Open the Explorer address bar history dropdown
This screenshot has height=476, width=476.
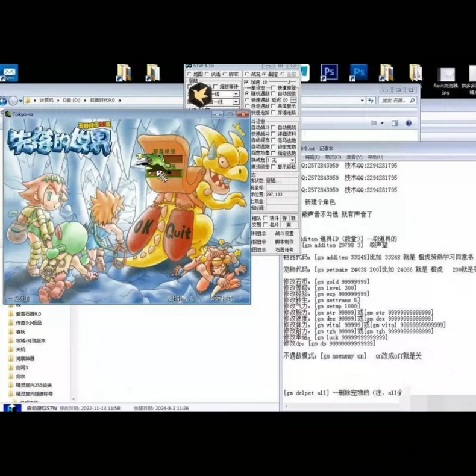pos(363,101)
